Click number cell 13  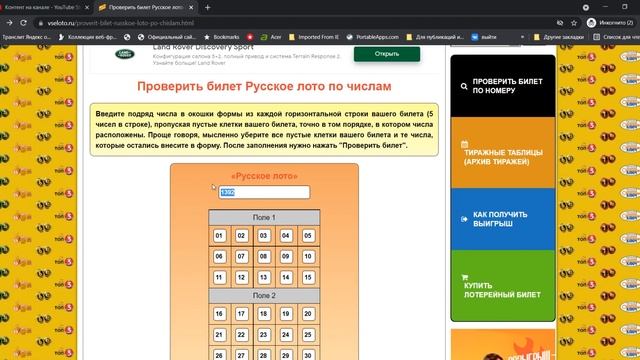[264, 278]
